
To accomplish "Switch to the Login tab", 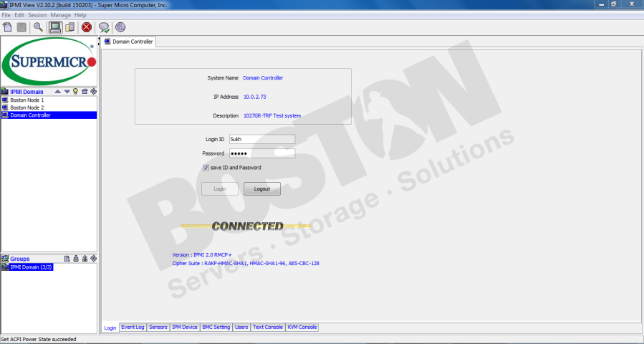I will (x=110, y=328).
